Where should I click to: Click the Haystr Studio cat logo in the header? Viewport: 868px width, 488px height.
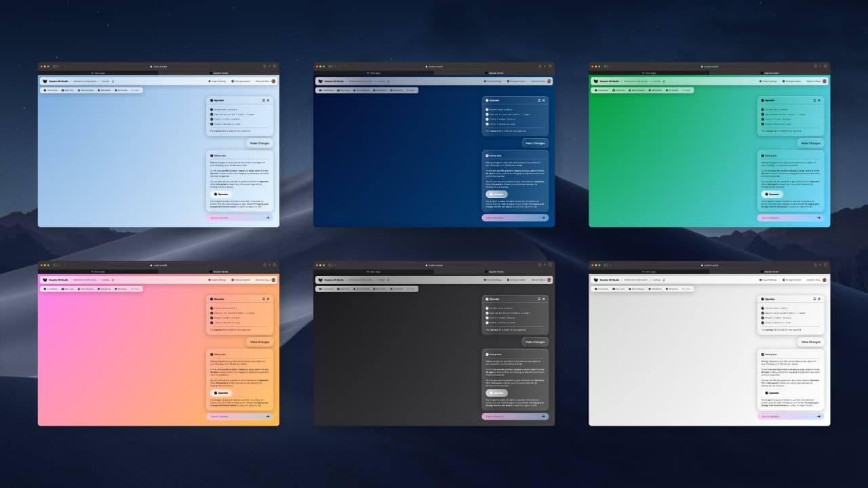click(x=44, y=81)
